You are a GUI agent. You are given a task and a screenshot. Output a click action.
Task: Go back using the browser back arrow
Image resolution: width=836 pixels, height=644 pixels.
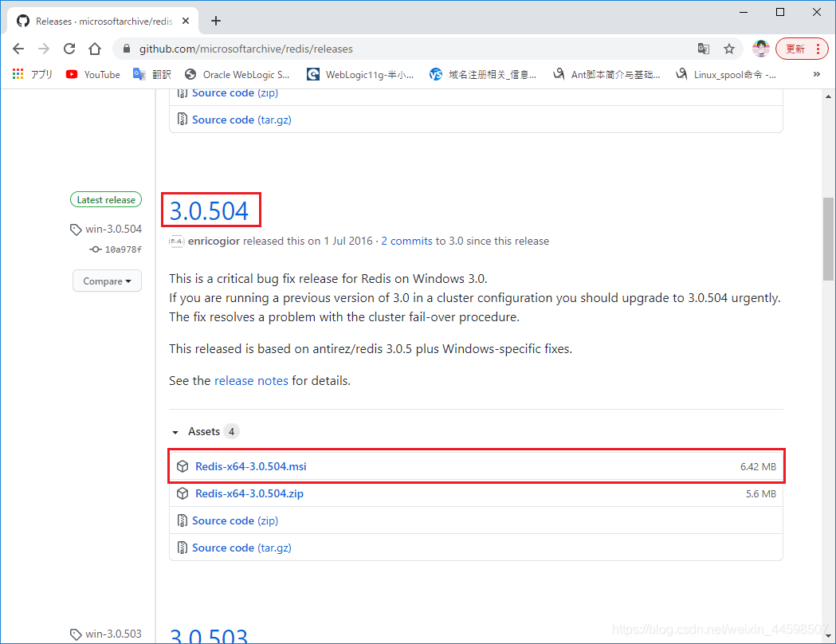(18, 49)
